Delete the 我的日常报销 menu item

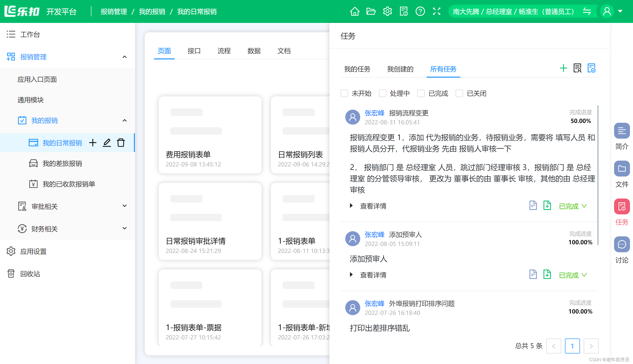point(121,143)
